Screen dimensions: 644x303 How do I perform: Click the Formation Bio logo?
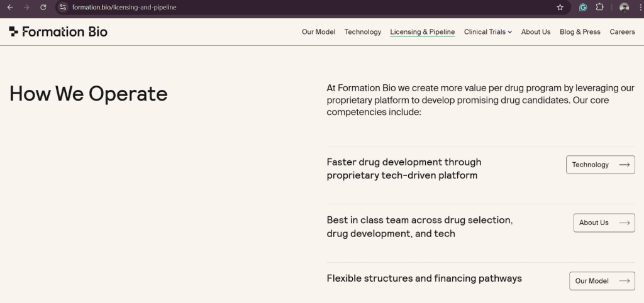[x=58, y=32]
